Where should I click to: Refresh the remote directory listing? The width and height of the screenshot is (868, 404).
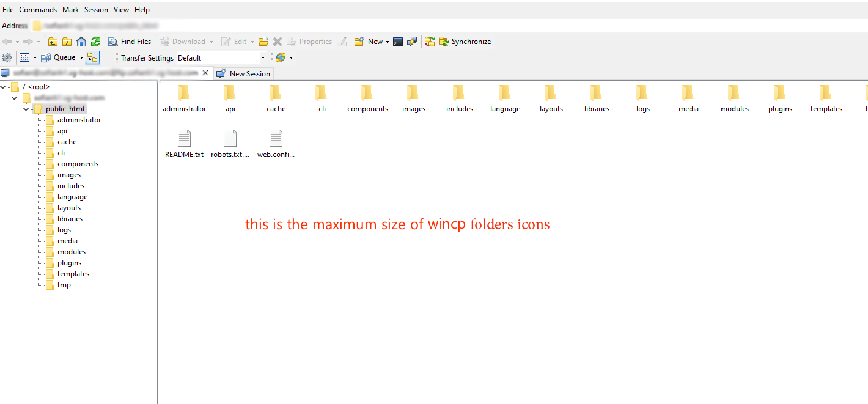(96, 41)
